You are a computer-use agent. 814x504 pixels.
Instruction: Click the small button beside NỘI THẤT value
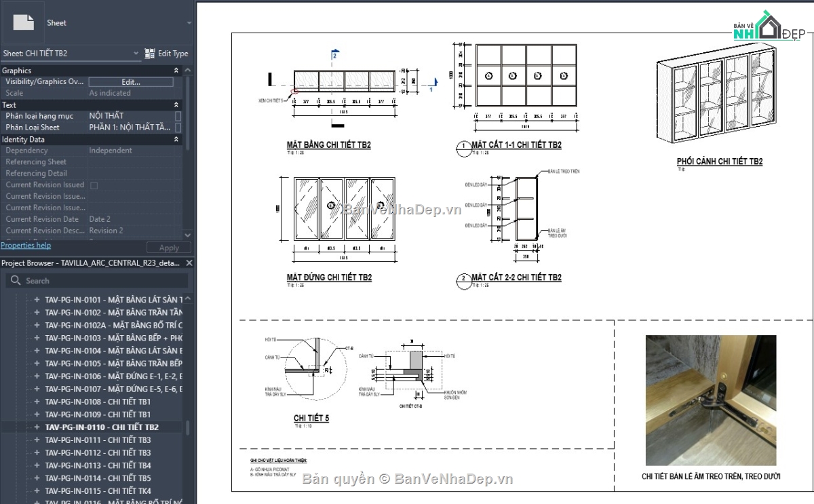(178, 116)
